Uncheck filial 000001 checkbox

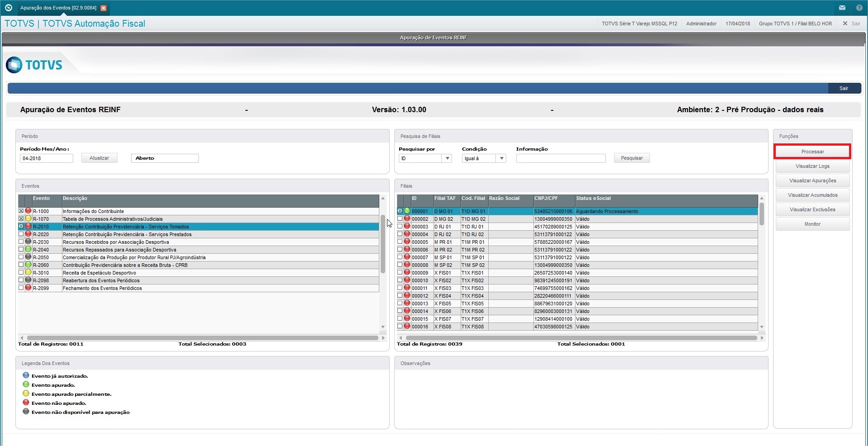400,211
